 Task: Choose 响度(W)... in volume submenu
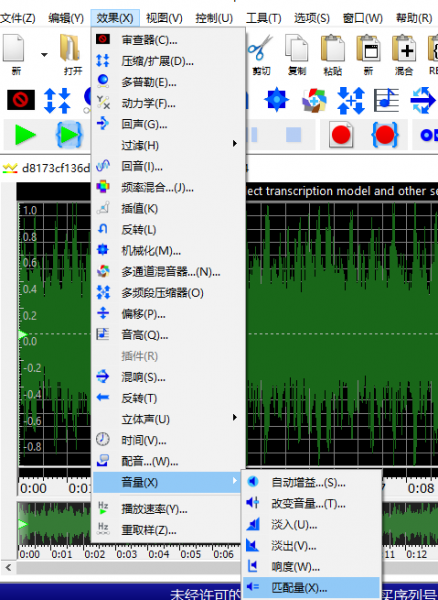tap(311, 567)
